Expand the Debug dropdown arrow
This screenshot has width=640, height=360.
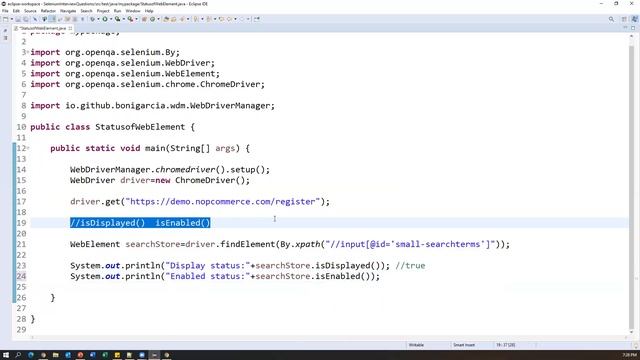pos(98,19)
